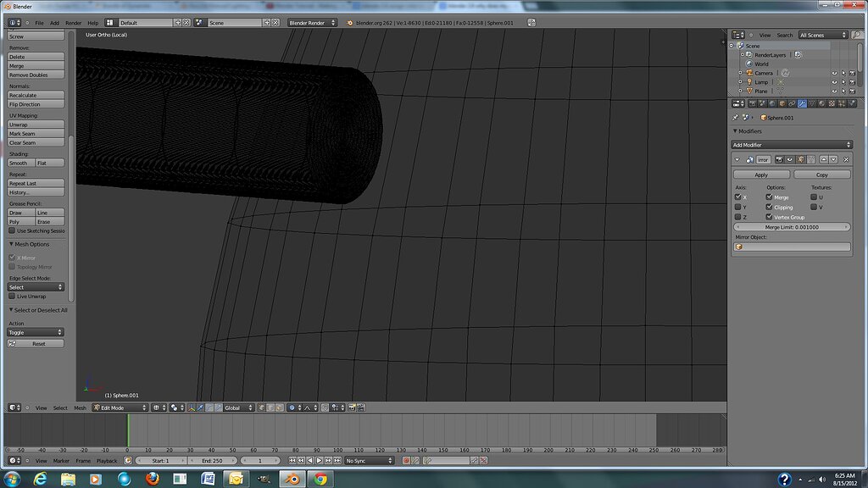This screenshot has height=488, width=868.
Task: Enable the Z axis mirror checkbox
Action: pos(738,217)
